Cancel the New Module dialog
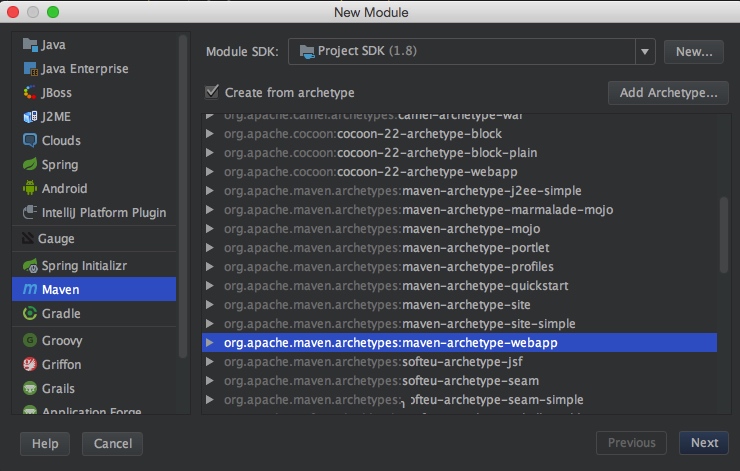This screenshot has width=740, height=471. click(x=112, y=444)
